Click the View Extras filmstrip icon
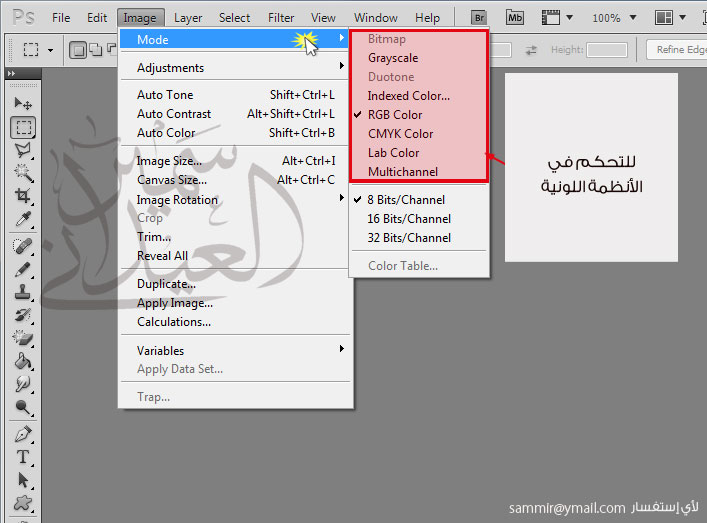Viewport: 707px width, 523px height. coord(551,18)
